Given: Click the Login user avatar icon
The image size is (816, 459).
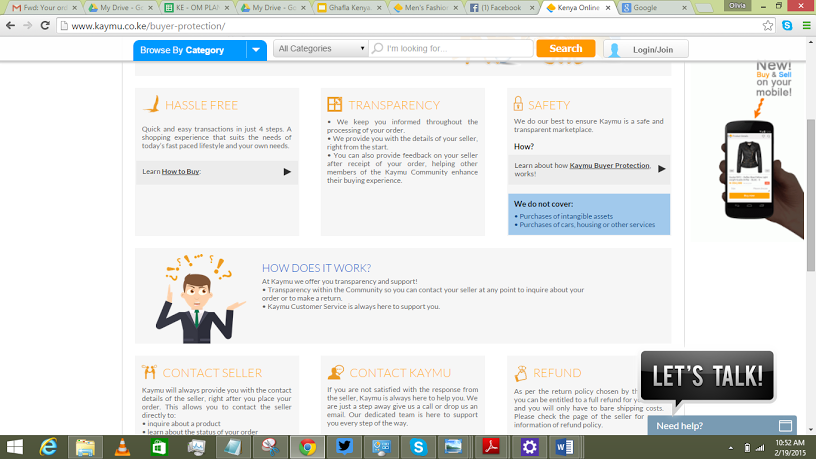Looking at the screenshot, I should (614, 50).
